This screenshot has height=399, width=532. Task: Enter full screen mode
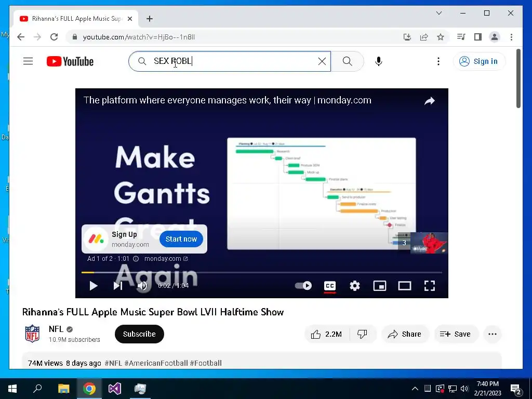pos(430,286)
